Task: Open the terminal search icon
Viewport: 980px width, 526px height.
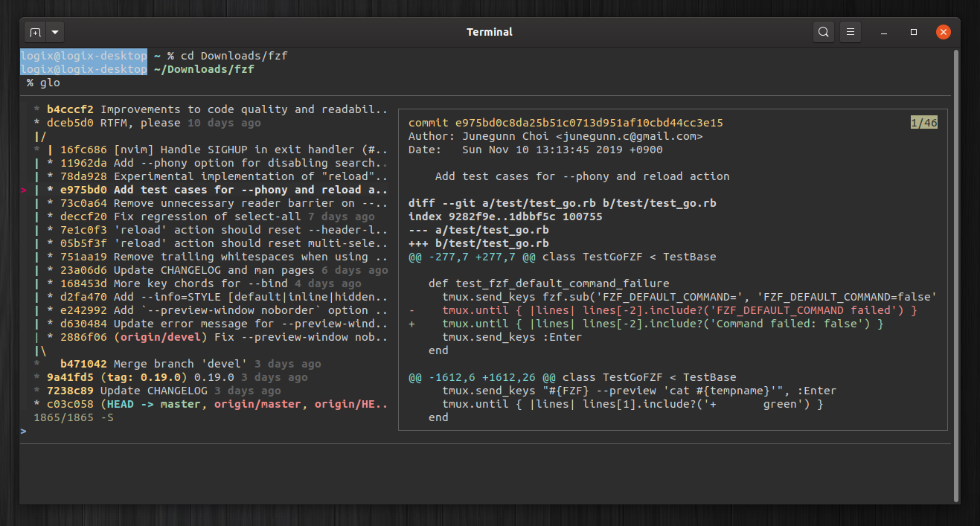Action: point(823,32)
